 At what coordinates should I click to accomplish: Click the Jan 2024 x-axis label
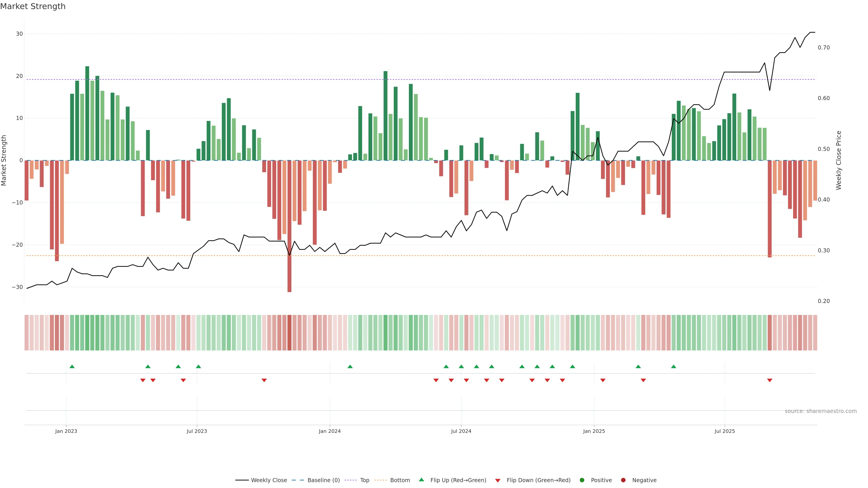pos(330,431)
